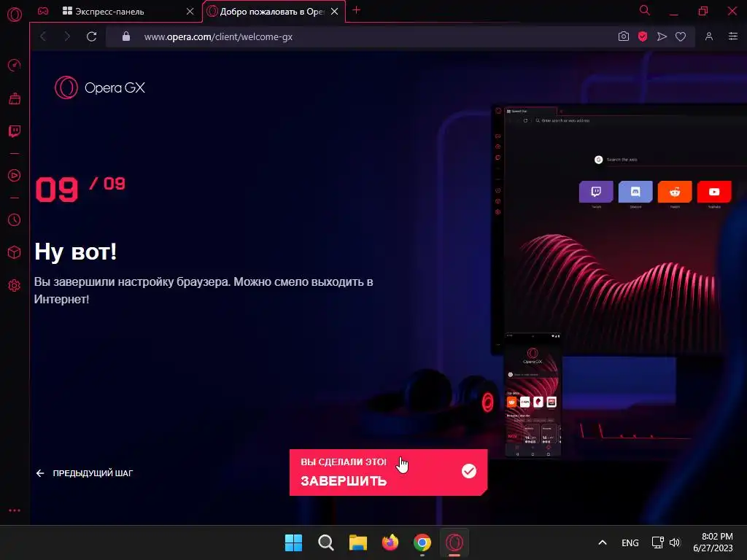The height and width of the screenshot is (560, 747).
Task: Open the Player icon in sidebar
Action: 15,175
